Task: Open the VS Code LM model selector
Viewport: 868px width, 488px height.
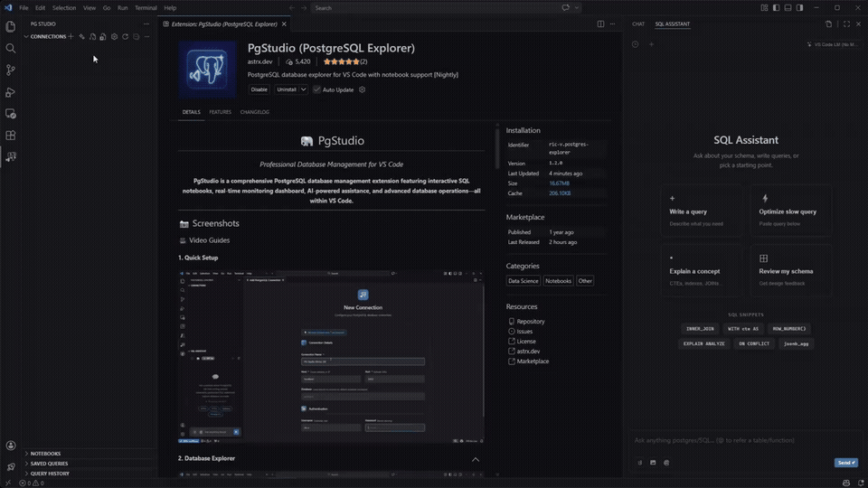Action: [833, 44]
